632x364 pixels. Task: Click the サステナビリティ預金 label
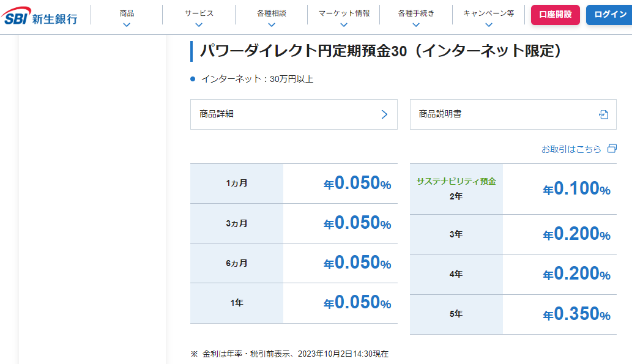[456, 182]
